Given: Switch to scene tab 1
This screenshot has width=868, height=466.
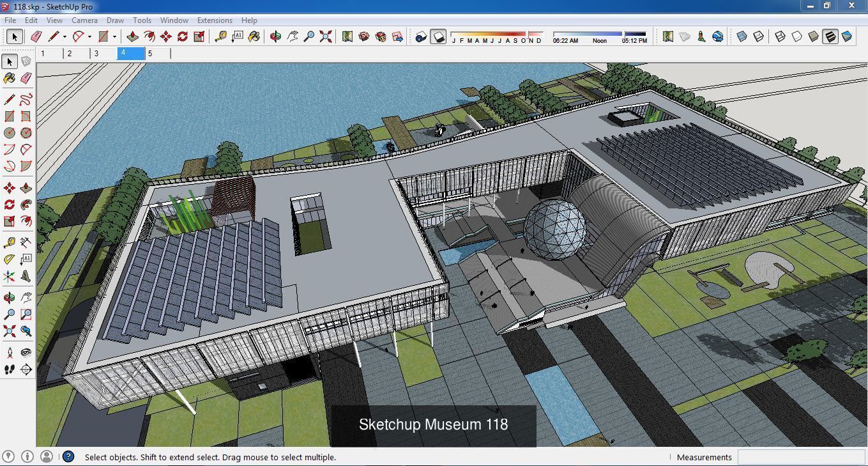Looking at the screenshot, I should click(x=50, y=54).
